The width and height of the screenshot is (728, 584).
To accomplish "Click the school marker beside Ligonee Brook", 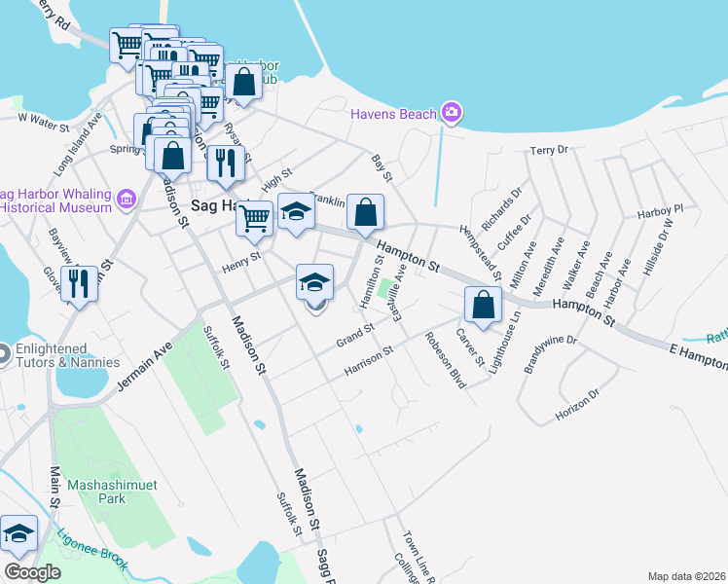I will pyautogui.click(x=18, y=533).
